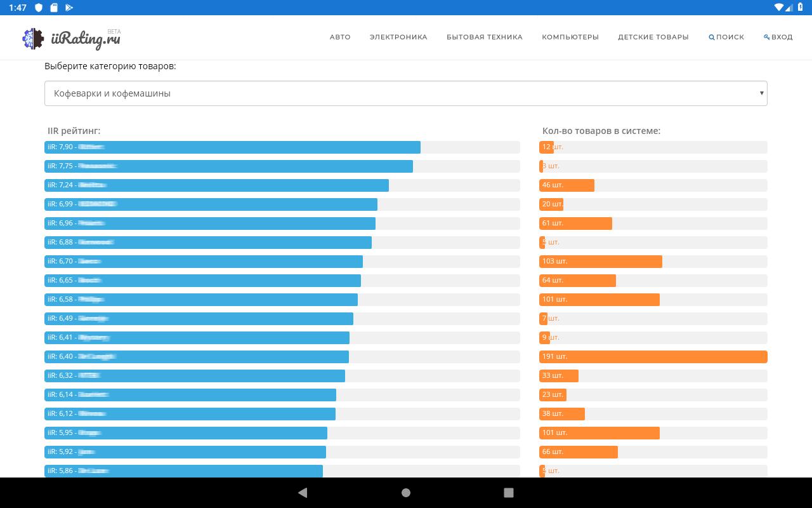Click the Вход login link

pos(778,37)
